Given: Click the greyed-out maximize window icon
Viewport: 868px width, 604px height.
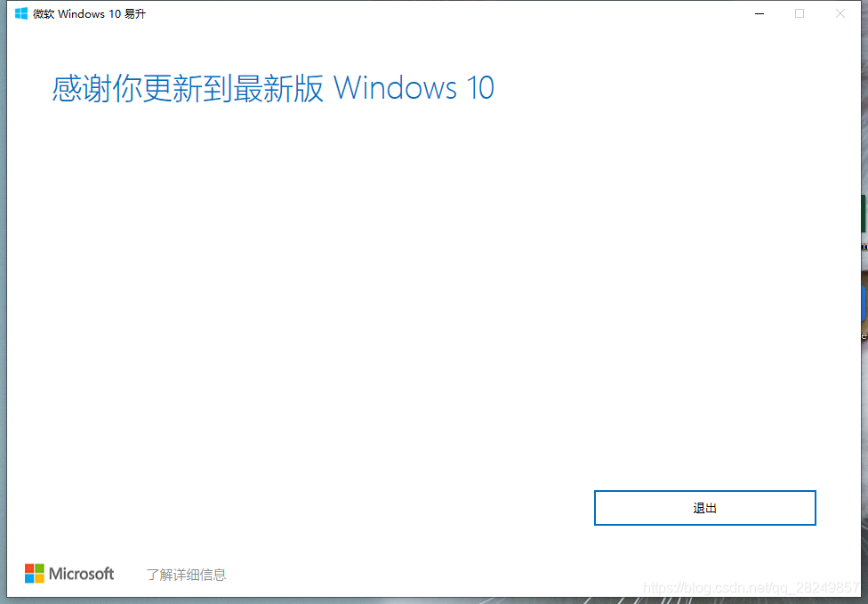Looking at the screenshot, I should point(800,13).
